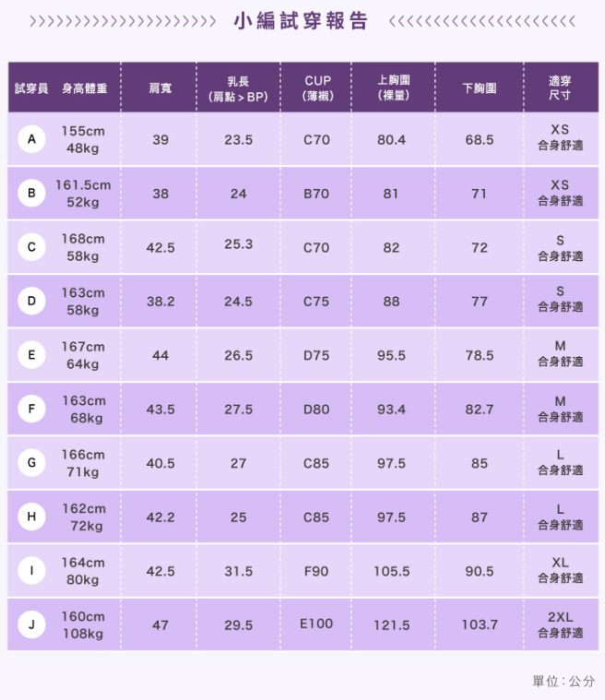This screenshot has width=605, height=700.
Task: Select the 155cm 48kg height-weight cell
Action: coord(83,139)
